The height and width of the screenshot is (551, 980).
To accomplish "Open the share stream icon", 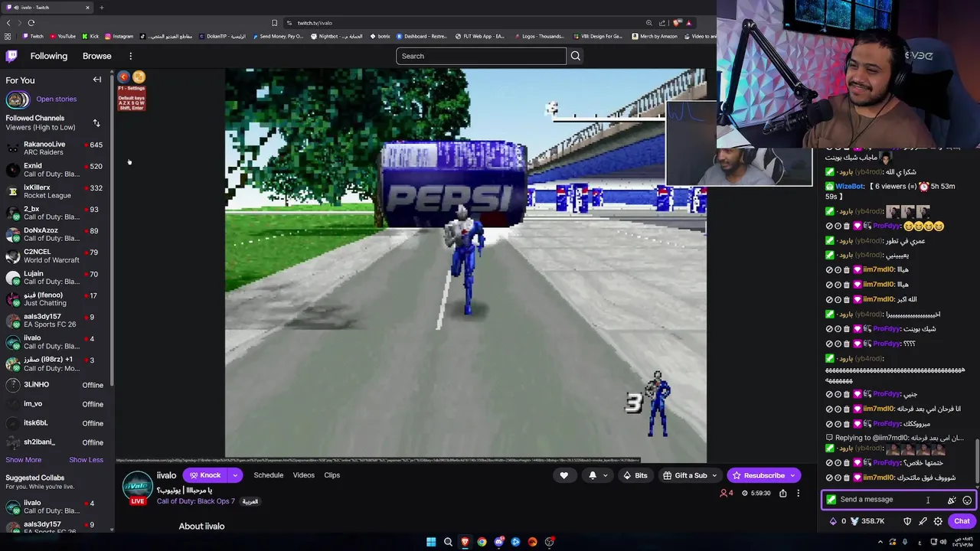I will coord(783,493).
